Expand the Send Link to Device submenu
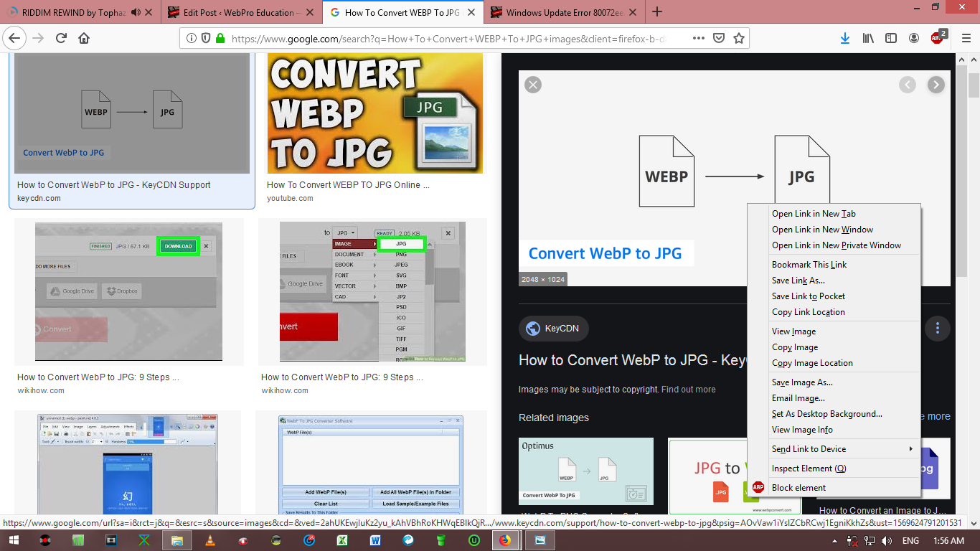This screenshot has height=551, width=980. (834, 449)
